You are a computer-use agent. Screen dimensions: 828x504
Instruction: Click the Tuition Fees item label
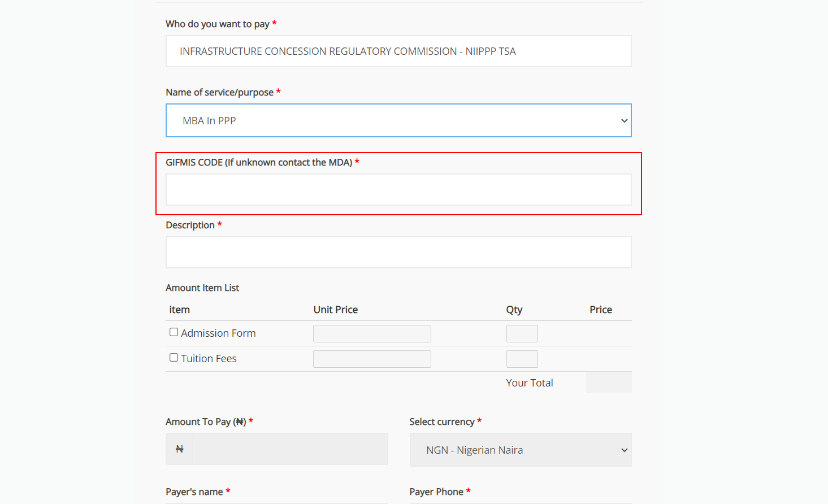coord(209,359)
